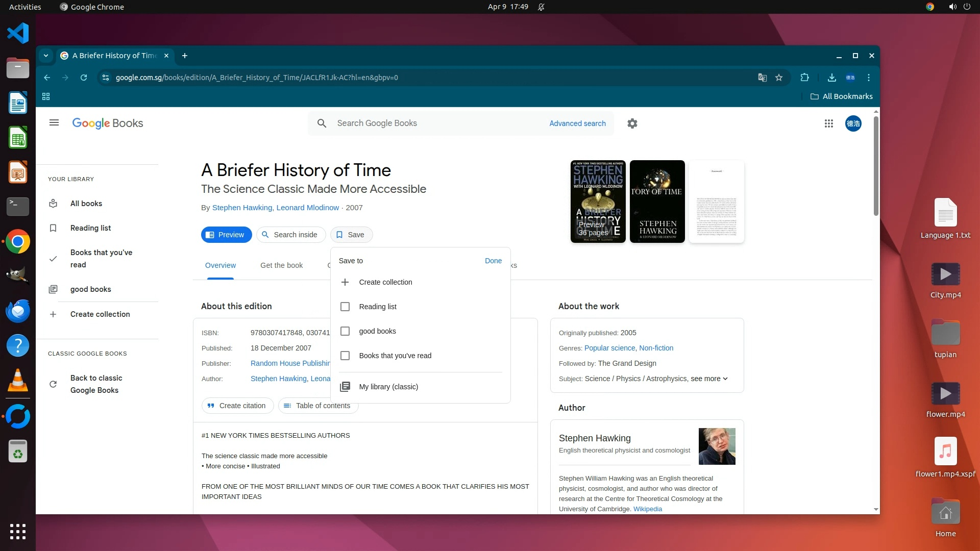This screenshot has width=980, height=551.
Task: Open the Chrome tab search dropdown arrow
Action: coord(46,56)
